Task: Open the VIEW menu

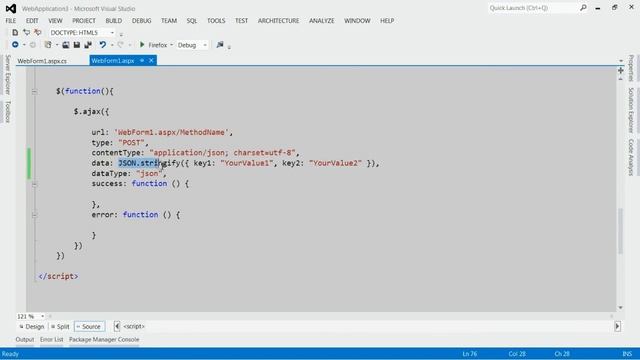Action: 55,20
